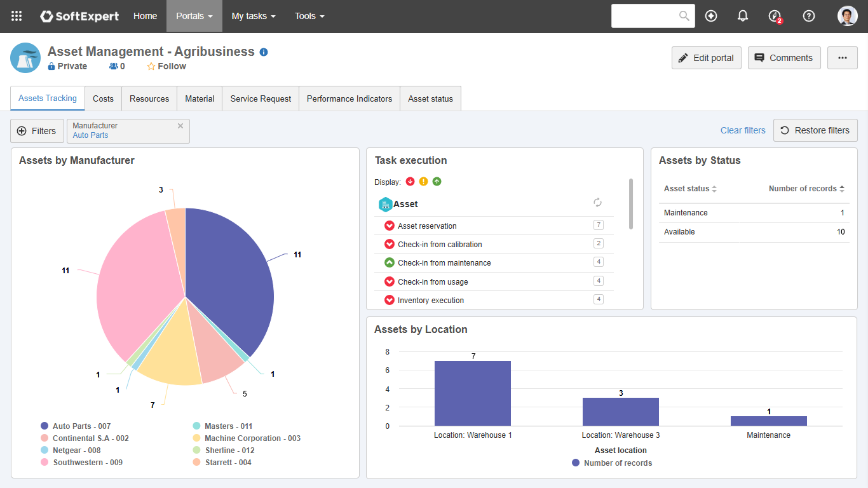The width and height of the screenshot is (868, 488).
Task: Click the Restore filters button
Action: (x=815, y=130)
